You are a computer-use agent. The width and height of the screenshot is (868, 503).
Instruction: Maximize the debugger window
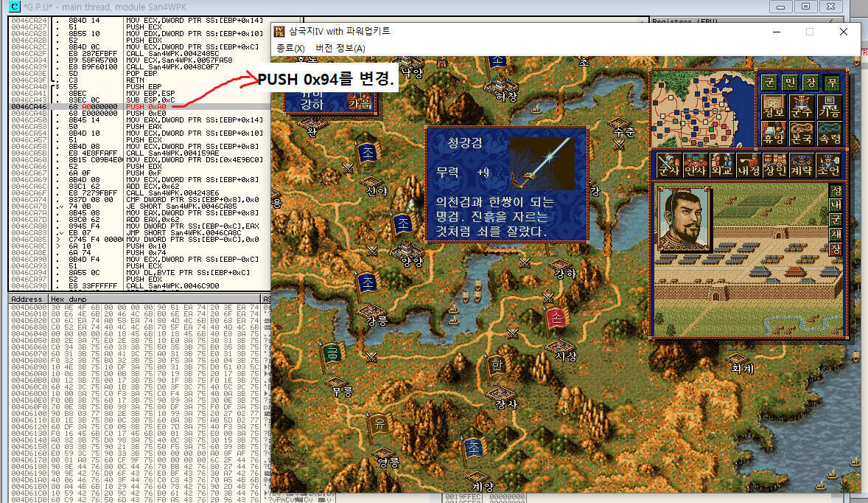[x=806, y=7]
